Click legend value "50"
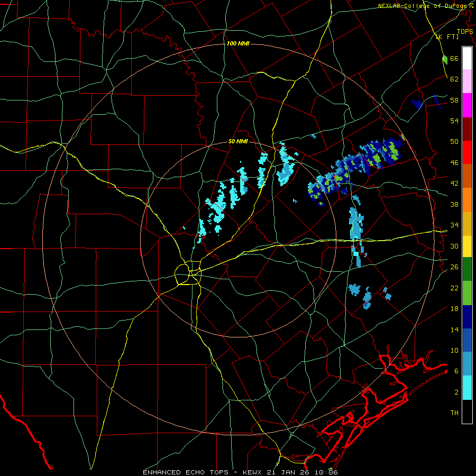Image resolution: width=476 pixels, height=476 pixels. coord(454,142)
